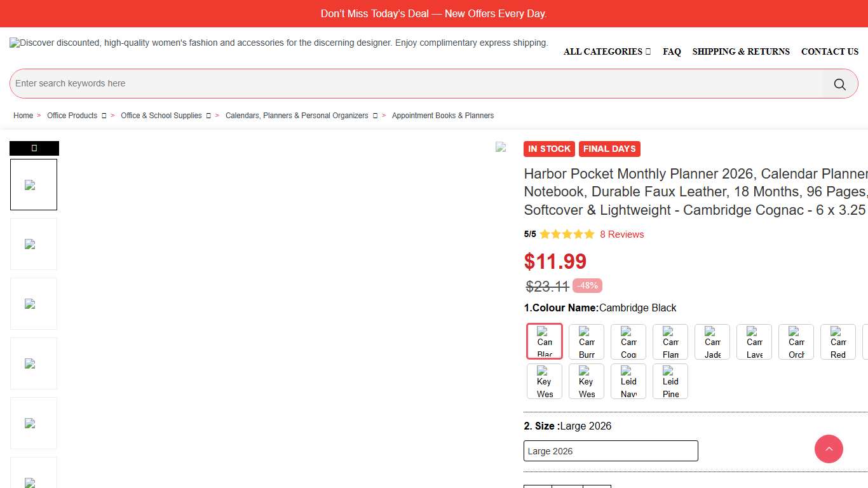The width and height of the screenshot is (868, 488).
Task: Click the search magnifier icon
Action: 839,84
